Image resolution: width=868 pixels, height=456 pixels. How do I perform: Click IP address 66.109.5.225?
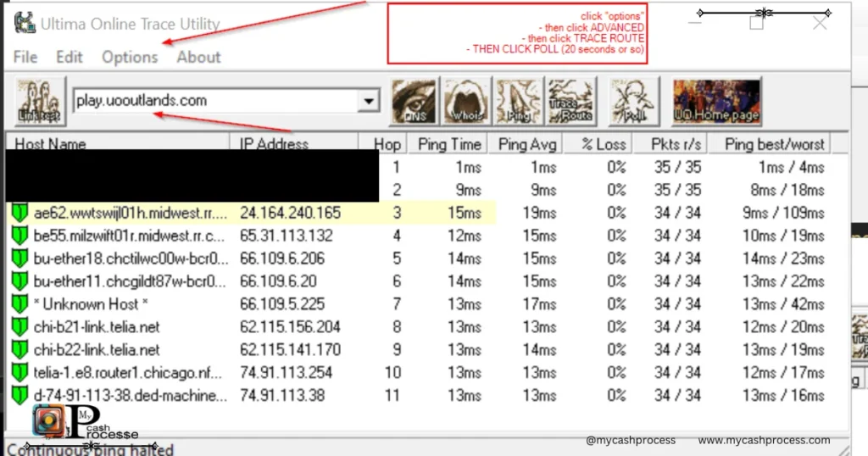(282, 303)
